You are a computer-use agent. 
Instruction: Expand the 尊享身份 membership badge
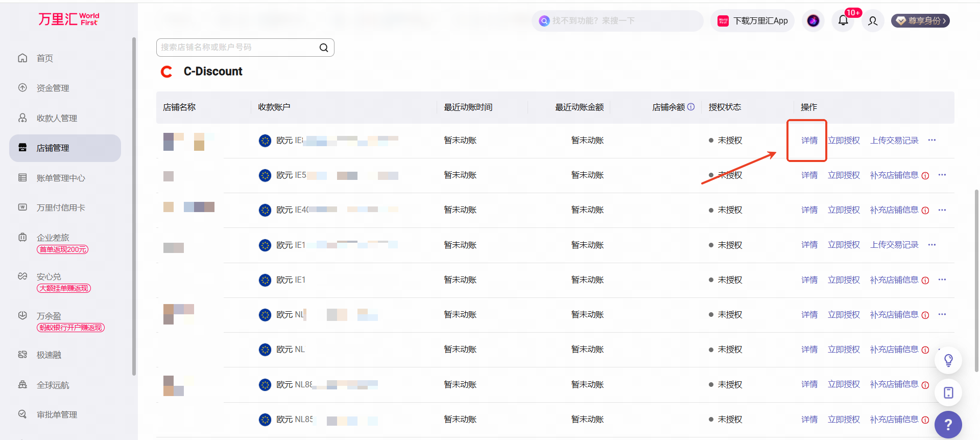(920, 21)
